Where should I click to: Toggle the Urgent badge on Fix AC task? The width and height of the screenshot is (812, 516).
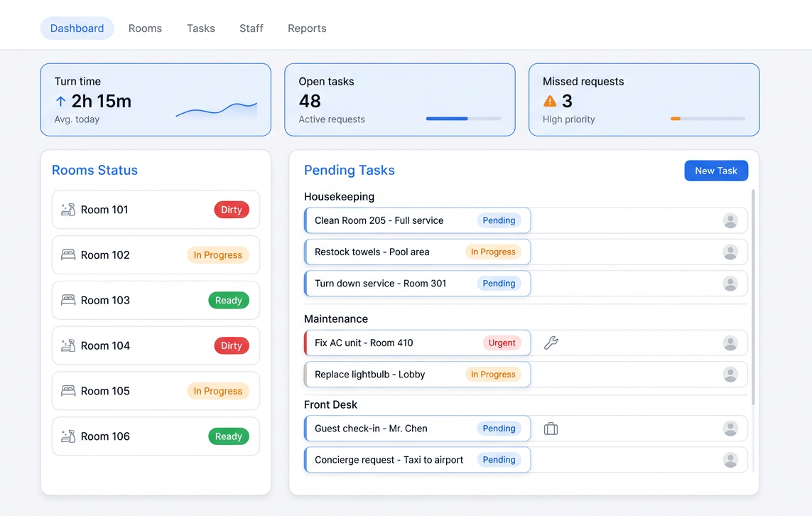point(502,342)
